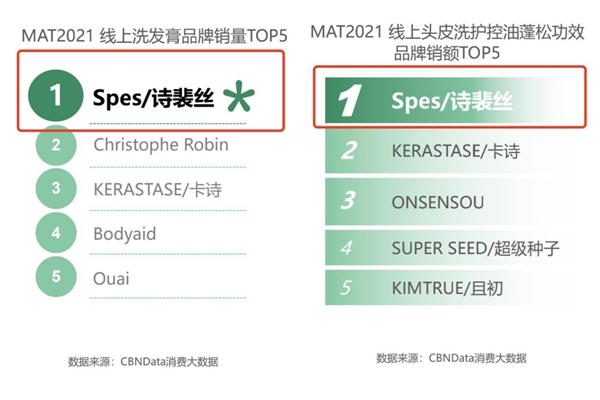Click the Christophe Robin brand name

point(160,145)
